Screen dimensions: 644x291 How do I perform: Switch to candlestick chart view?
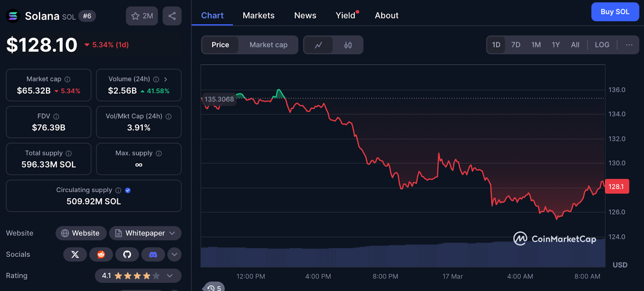(348, 45)
